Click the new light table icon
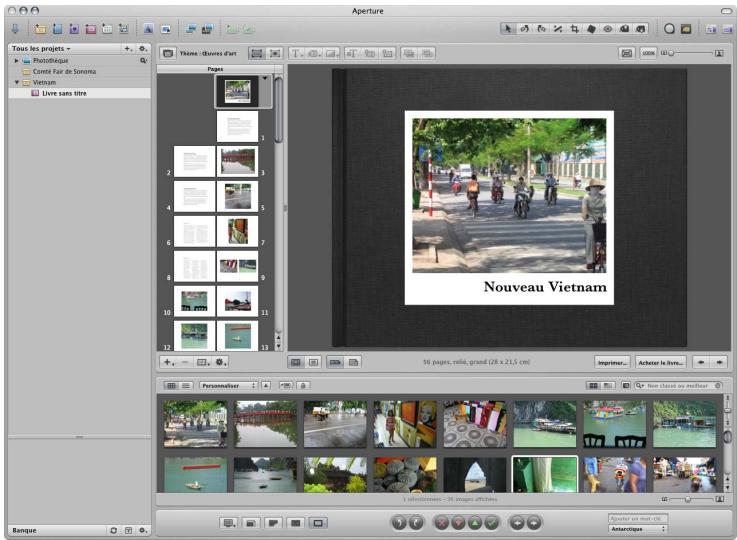Image resolution: width=737 pixels, height=540 pixels. (124, 29)
